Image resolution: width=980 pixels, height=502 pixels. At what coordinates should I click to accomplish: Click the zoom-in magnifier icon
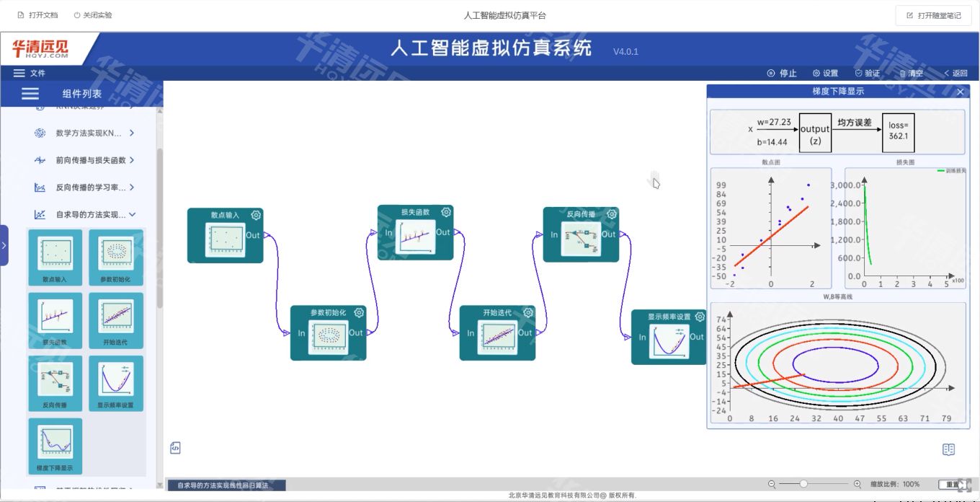click(x=857, y=484)
